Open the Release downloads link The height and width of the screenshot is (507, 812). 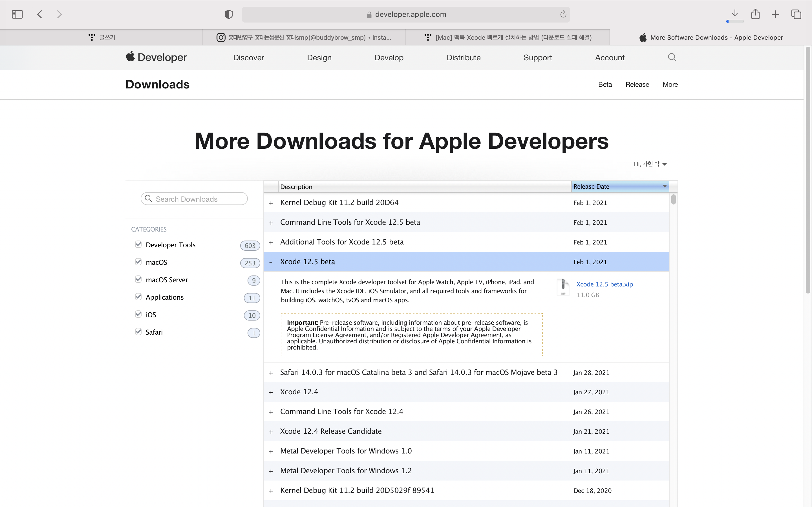click(x=637, y=84)
